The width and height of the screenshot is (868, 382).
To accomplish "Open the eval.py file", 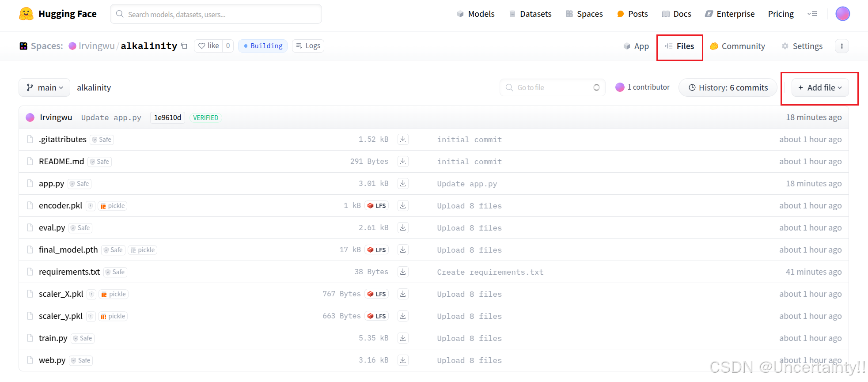I will pos(52,228).
